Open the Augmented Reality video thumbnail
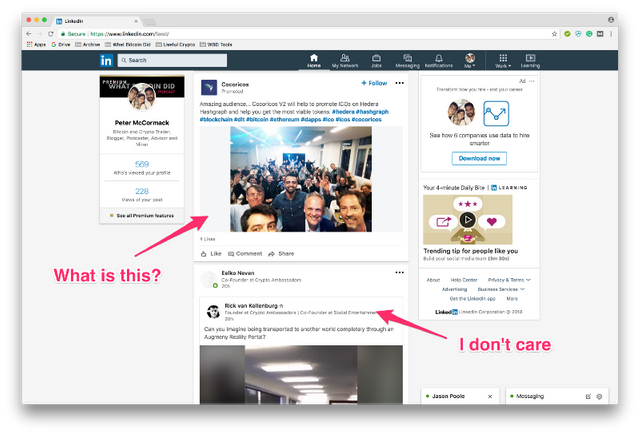 (301, 375)
